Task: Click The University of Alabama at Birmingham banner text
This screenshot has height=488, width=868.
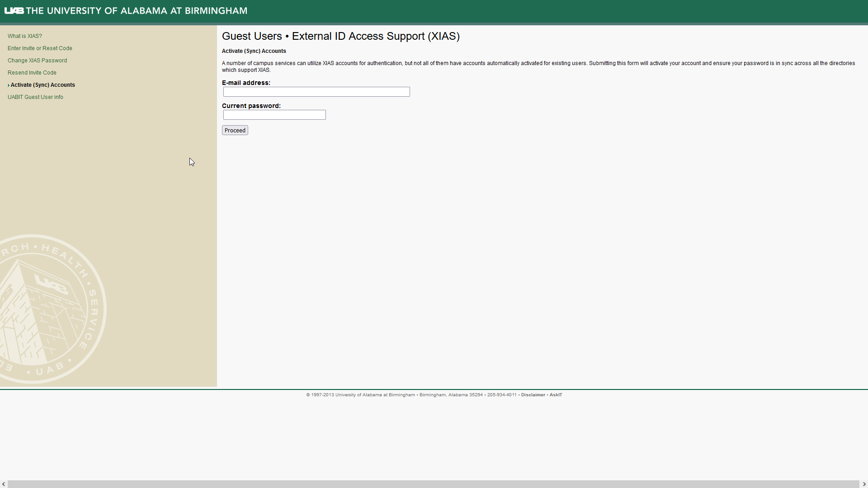Action: (x=137, y=10)
